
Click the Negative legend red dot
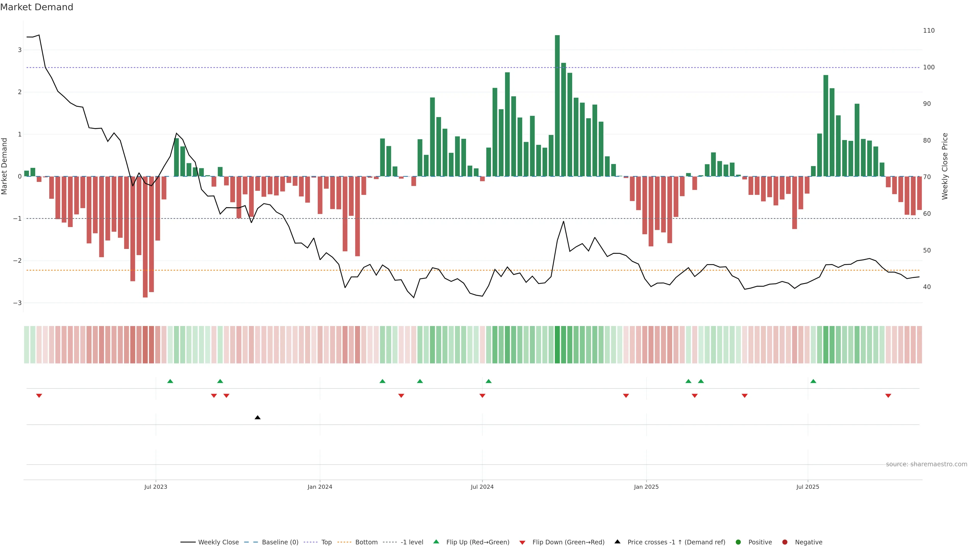click(x=785, y=542)
